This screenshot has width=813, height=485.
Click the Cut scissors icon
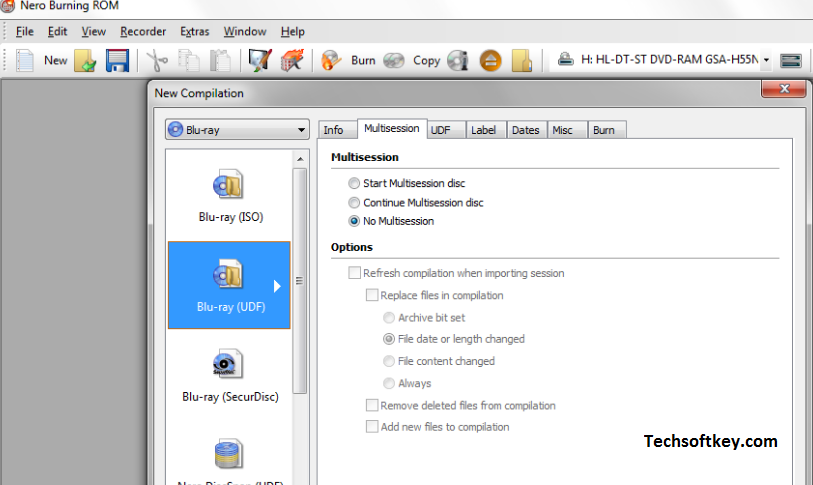(x=157, y=61)
